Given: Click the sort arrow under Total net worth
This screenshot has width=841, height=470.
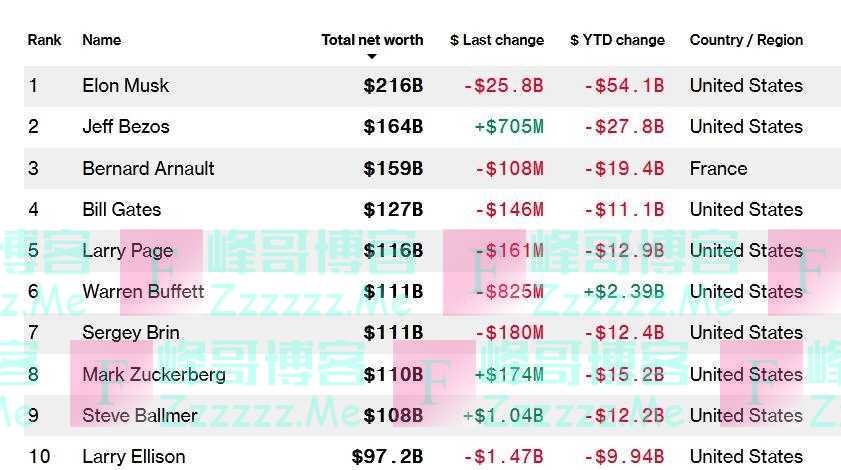Looking at the screenshot, I should 372,57.
